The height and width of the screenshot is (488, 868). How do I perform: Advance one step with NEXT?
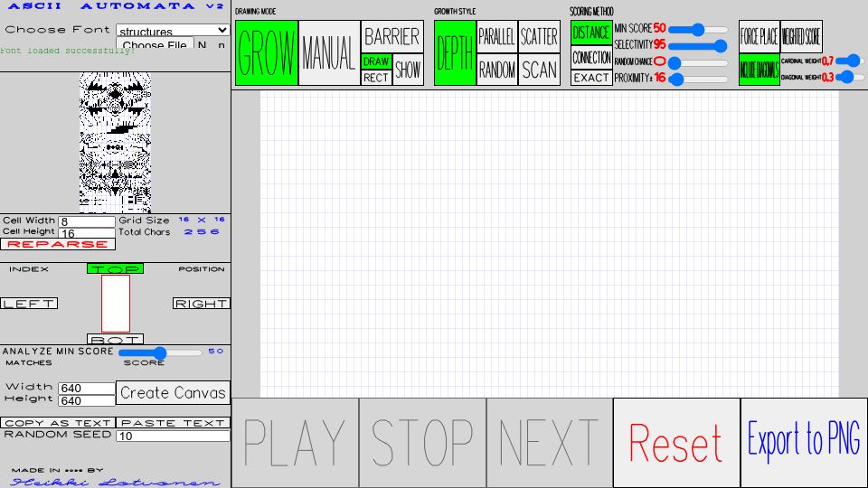[550, 443]
